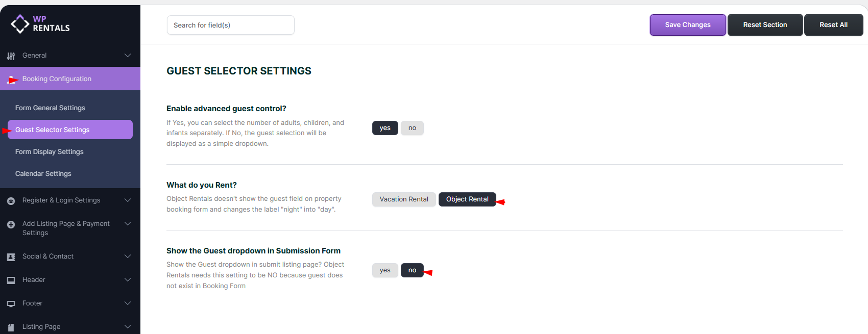Viewport: 868px width, 334px height.
Task: Click the Footer monitor icon
Action: 11,304
